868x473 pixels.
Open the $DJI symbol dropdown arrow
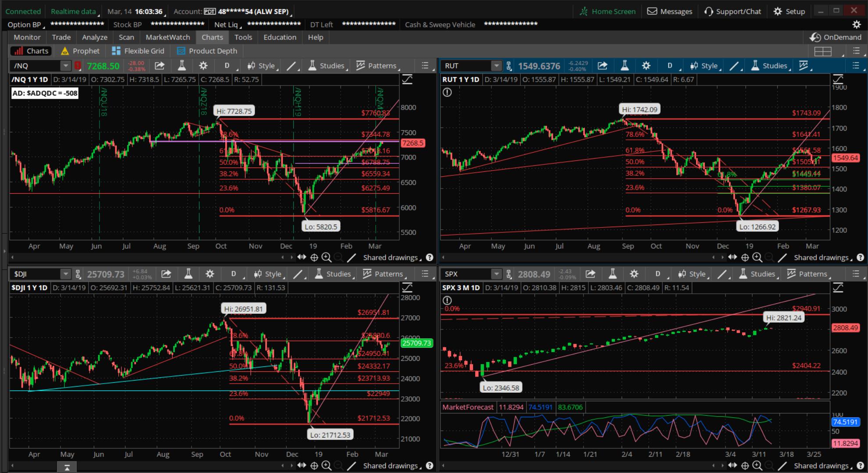click(66, 274)
